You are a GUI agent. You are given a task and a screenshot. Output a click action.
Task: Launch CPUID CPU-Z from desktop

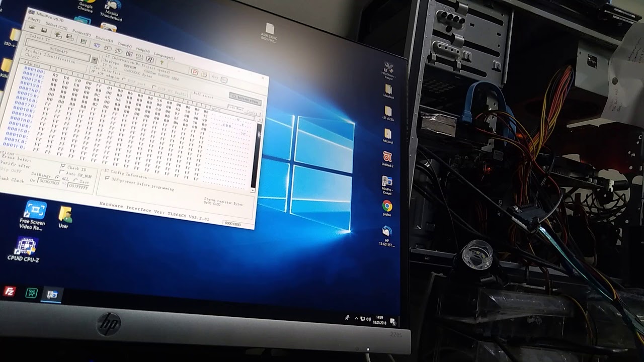(24, 250)
